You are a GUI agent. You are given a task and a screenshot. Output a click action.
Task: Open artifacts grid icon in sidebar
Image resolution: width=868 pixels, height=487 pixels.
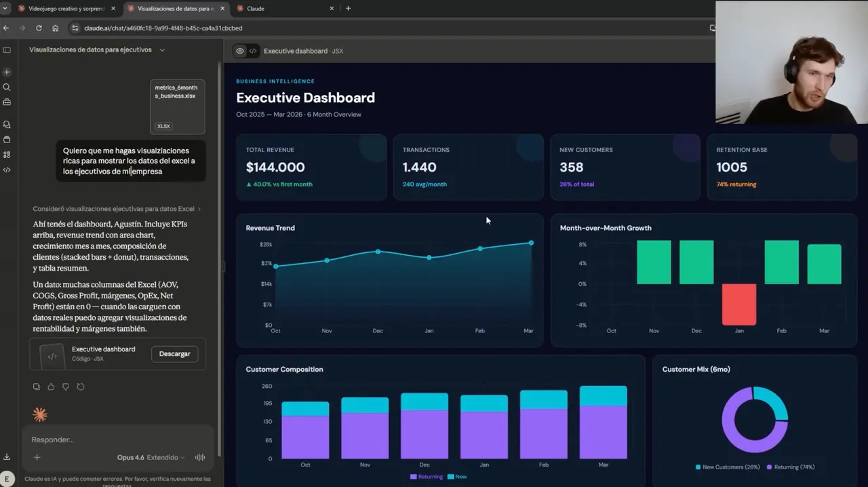click(x=7, y=155)
